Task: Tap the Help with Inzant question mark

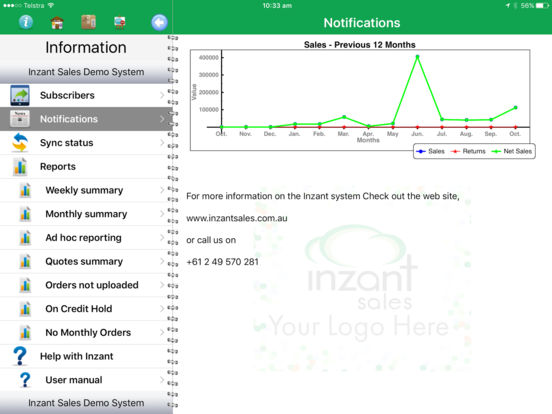Action: pyautogui.click(x=20, y=356)
